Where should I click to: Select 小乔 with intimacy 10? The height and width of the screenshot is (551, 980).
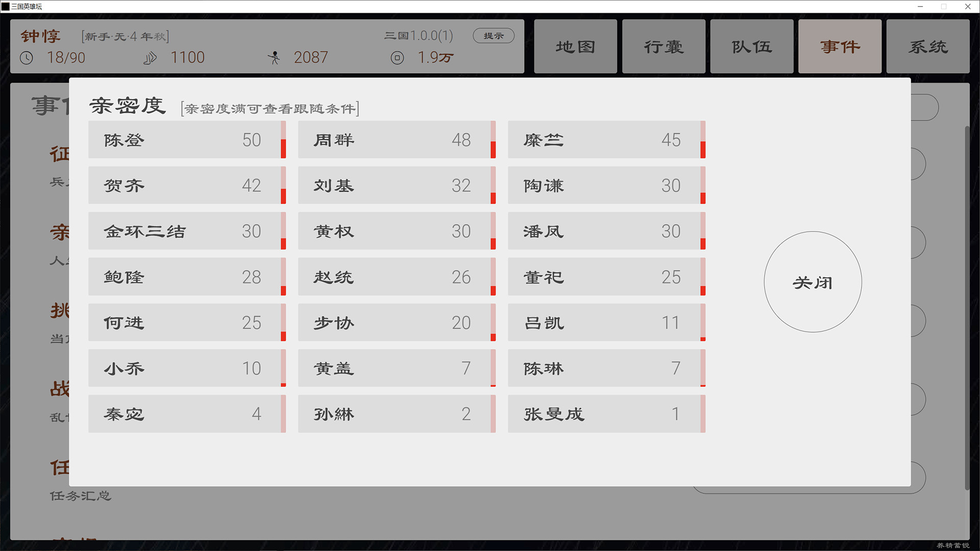tap(187, 368)
